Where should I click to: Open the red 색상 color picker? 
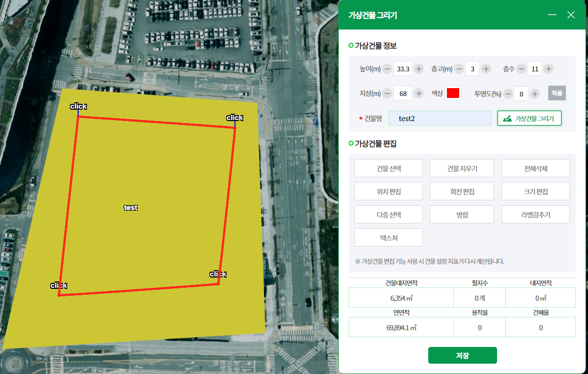pyautogui.click(x=453, y=93)
